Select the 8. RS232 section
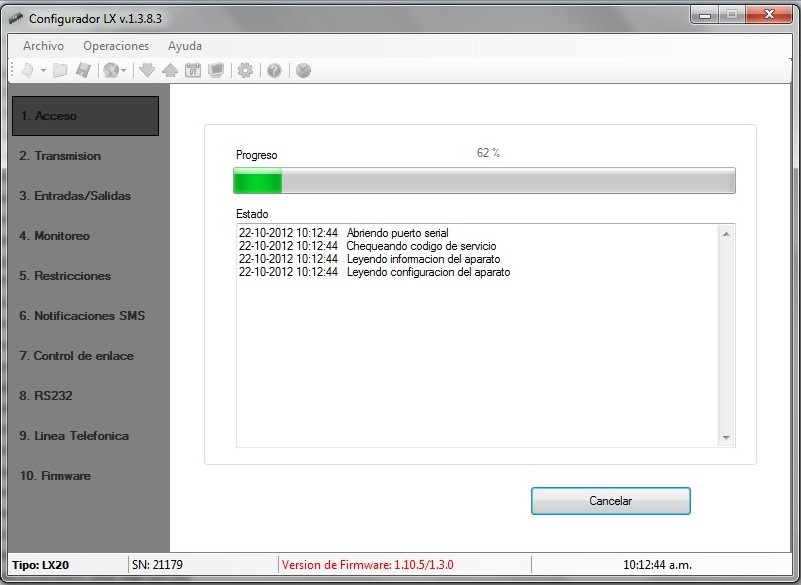This screenshot has width=801, height=585. (85, 395)
